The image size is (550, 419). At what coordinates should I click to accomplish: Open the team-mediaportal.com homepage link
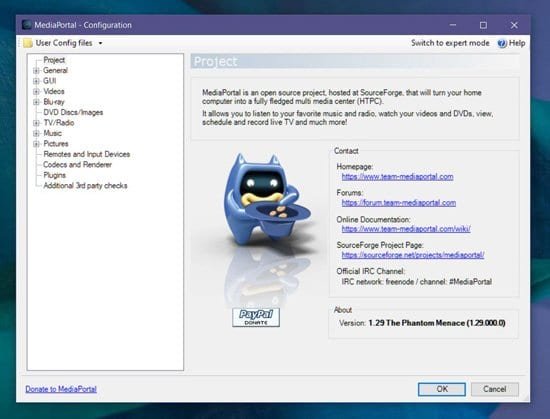[397, 177]
